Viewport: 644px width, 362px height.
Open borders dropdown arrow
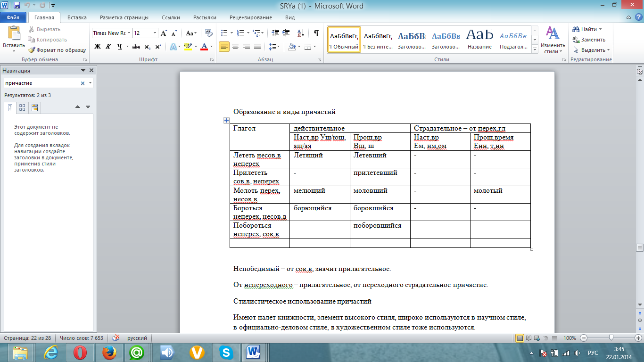click(x=315, y=47)
